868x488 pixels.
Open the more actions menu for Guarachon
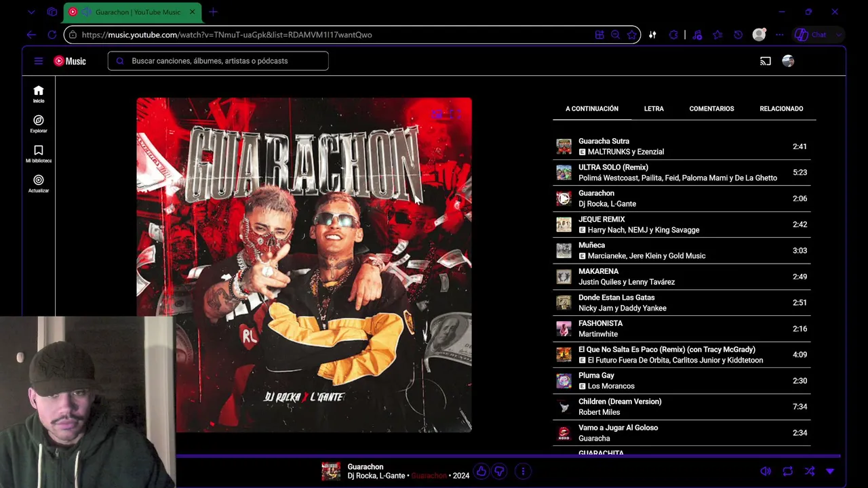523,471
